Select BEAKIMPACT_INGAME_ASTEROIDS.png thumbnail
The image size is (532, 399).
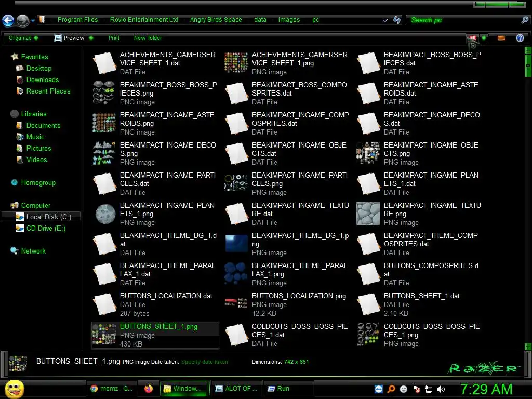coord(104,123)
